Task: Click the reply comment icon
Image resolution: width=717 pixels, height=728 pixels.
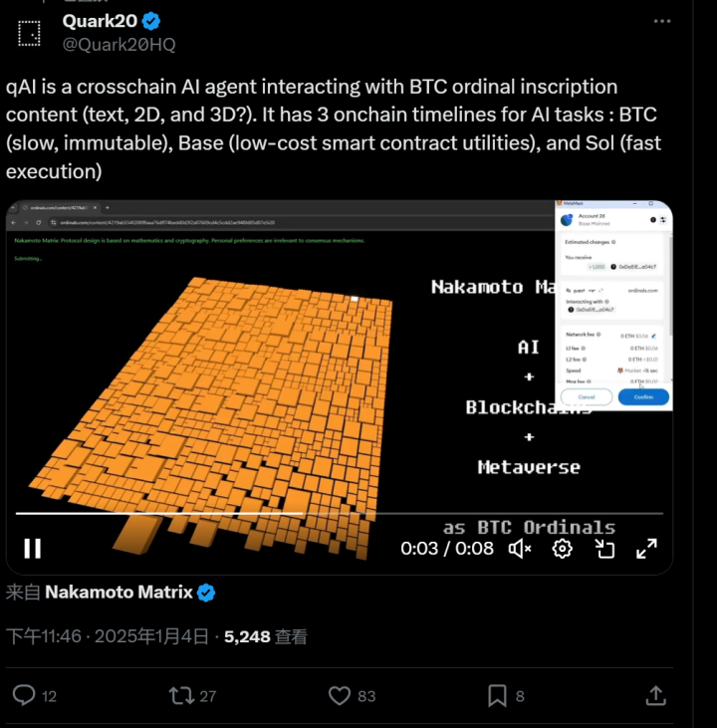Action: tap(23, 695)
